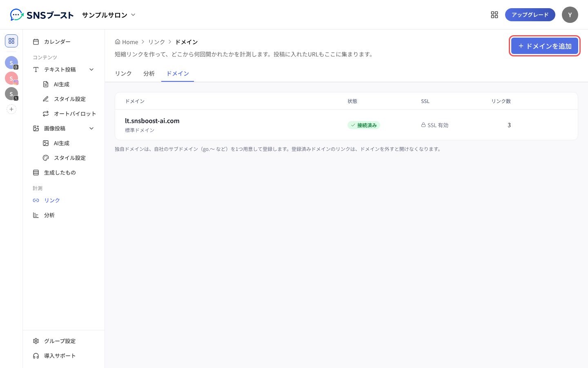Click the 接続済み status badge
This screenshot has height=368, width=588.
point(364,125)
